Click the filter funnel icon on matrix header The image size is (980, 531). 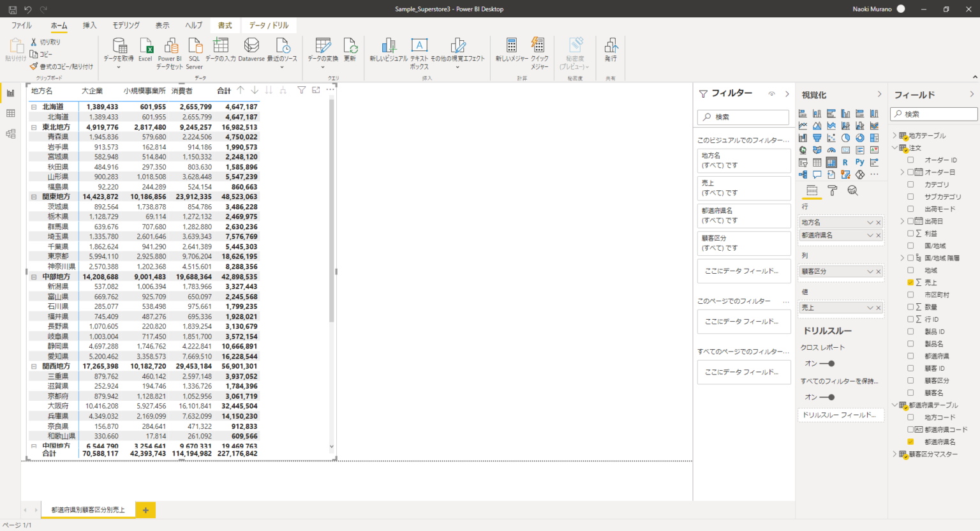(x=302, y=90)
